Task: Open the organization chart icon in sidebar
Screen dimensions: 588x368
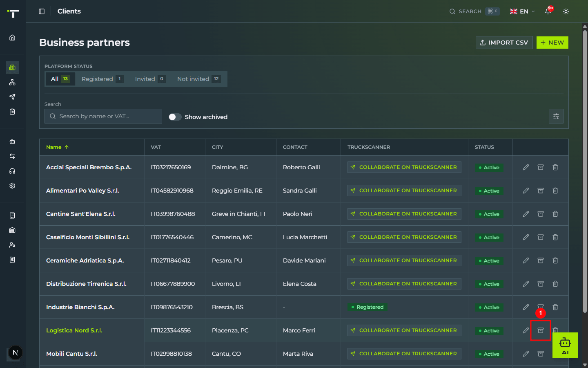Action: [x=12, y=82]
